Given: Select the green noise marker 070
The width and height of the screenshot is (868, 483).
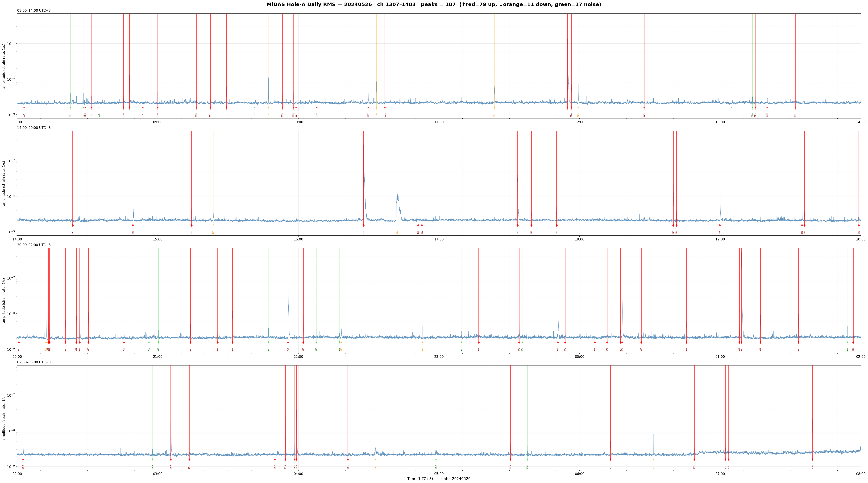Looking at the screenshot, I should point(462,342).
